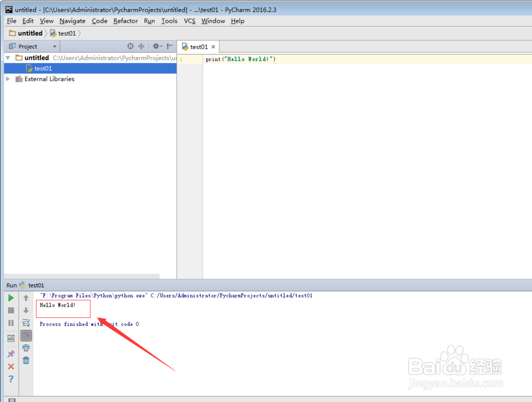This screenshot has height=402, width=532.
Task: Click the Collapse All icon in Project panel
Action: (141, 46)
